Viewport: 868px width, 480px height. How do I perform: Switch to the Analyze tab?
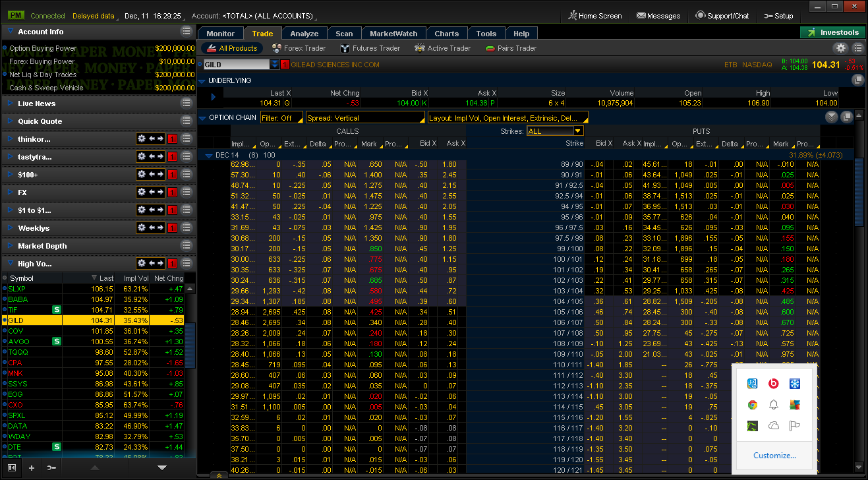(x=304, y=34)
